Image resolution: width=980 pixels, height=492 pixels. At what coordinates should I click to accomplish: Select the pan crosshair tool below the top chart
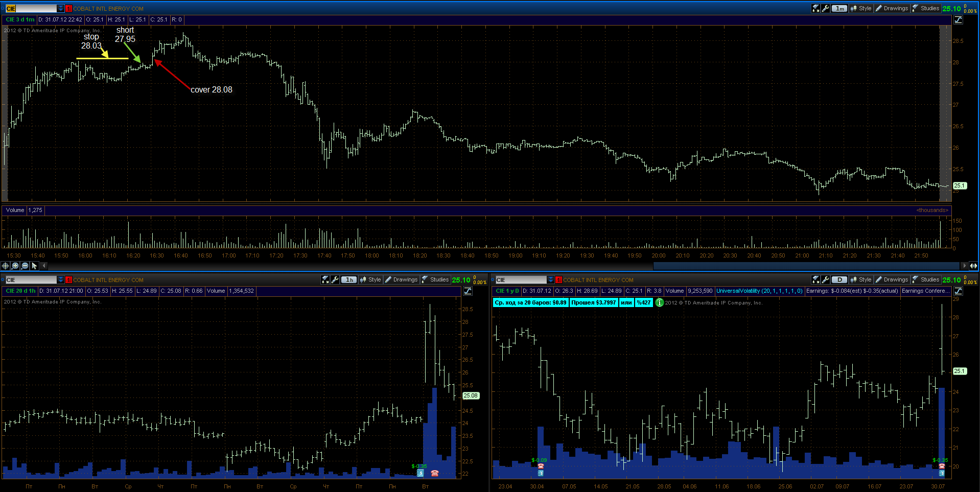coord(5,266)
